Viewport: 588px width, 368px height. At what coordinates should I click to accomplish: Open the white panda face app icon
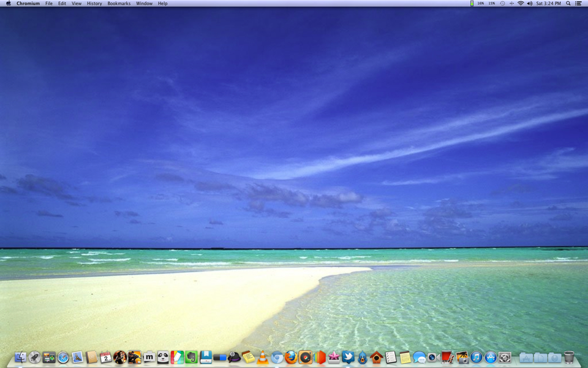[163, 357]
